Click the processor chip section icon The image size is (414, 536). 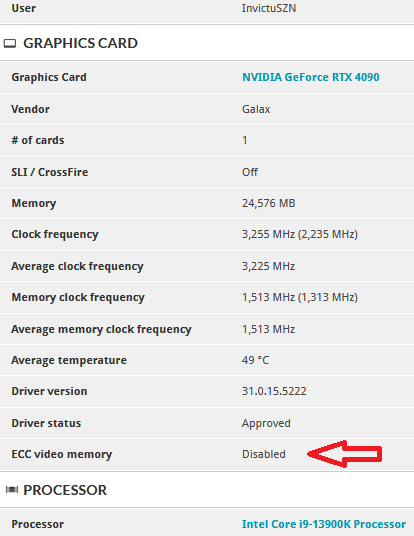(x=12, y=490)
